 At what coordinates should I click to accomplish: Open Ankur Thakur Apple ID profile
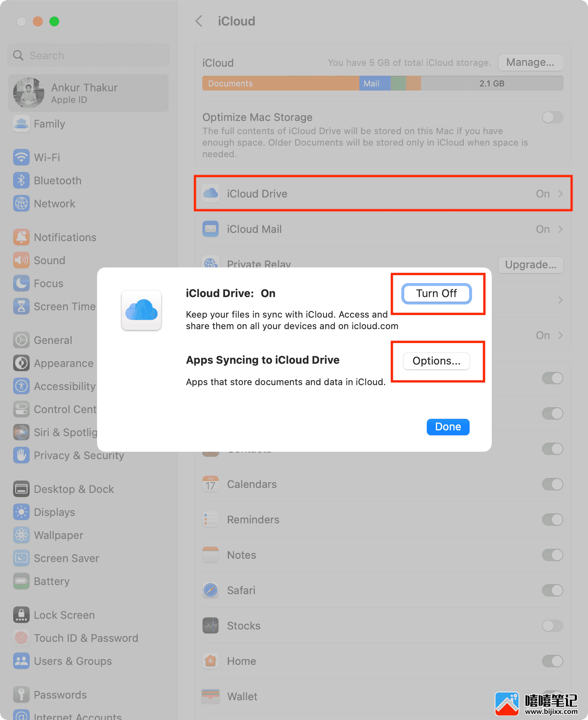click(88, 93)
